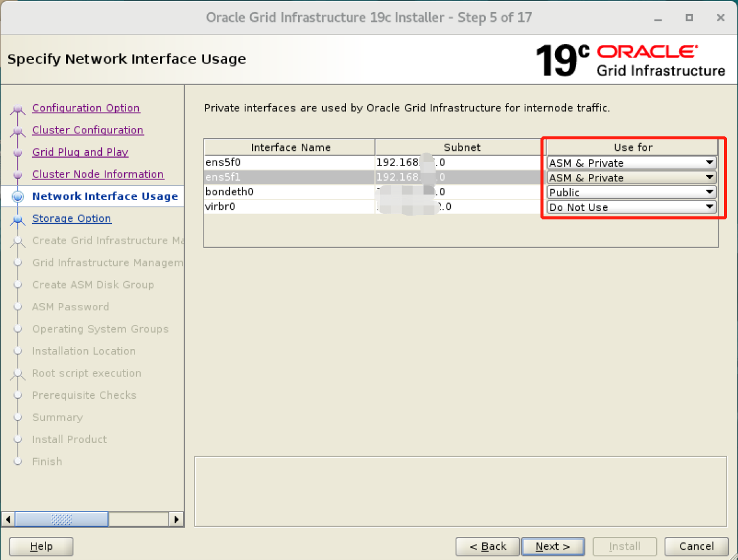
Task: Select the ens5f0 interface name cell
Action: (289, 163)
